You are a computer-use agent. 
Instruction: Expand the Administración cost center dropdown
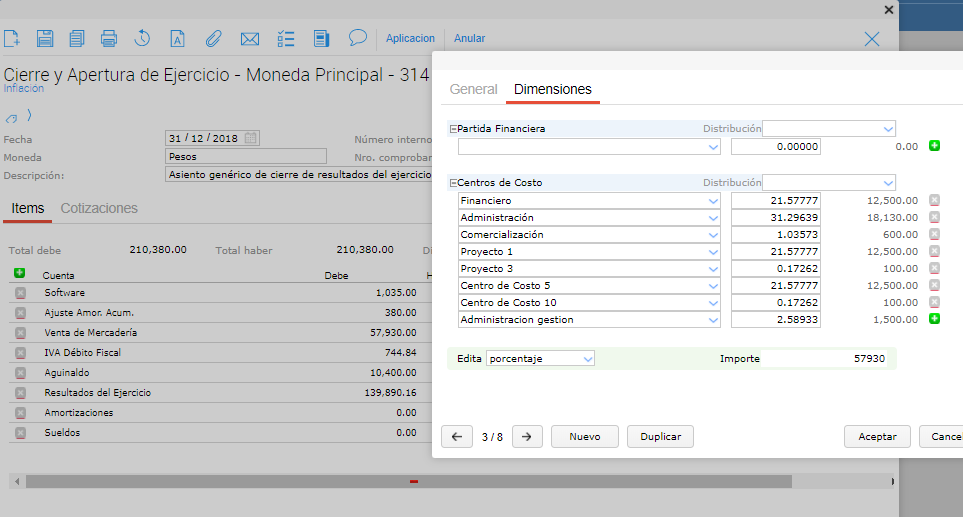[x=712, y=218]
